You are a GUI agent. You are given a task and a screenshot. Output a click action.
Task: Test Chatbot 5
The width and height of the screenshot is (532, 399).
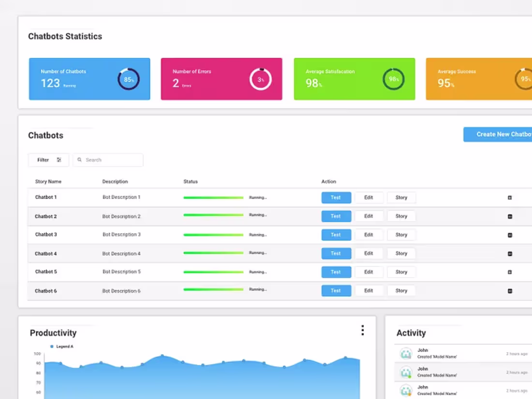pos(336,272)
